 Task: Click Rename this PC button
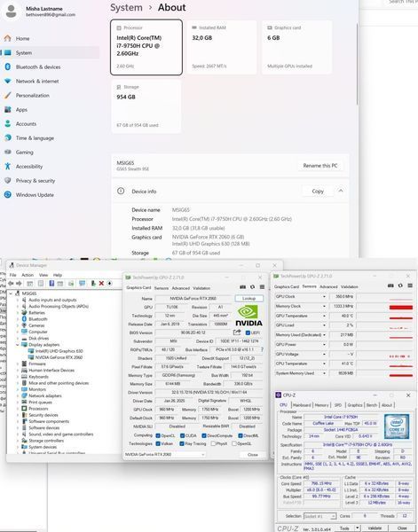click(x=320, y=166)
